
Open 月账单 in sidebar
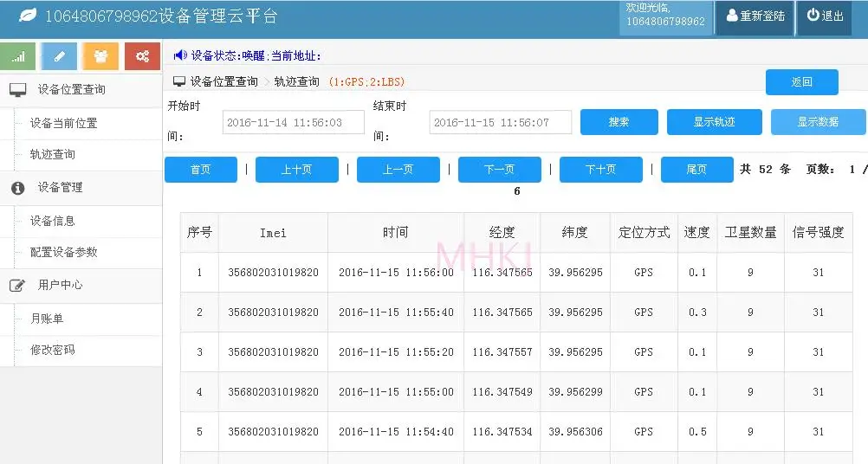(47, 319)
